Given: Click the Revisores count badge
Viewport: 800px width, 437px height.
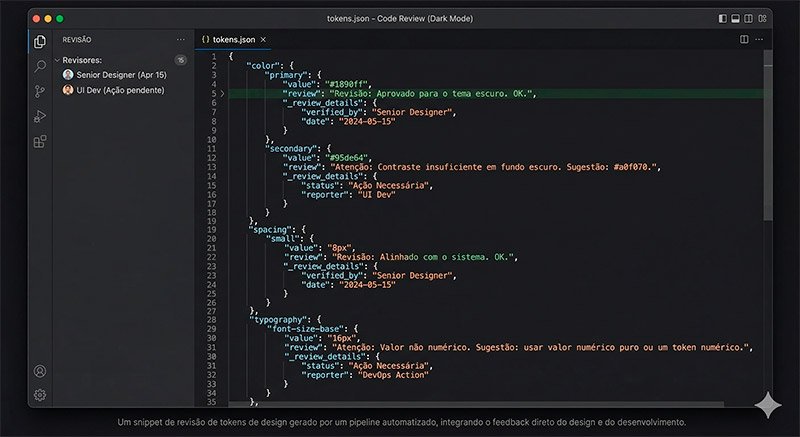Looking at the screenshot, I should [x=181, y=60].
